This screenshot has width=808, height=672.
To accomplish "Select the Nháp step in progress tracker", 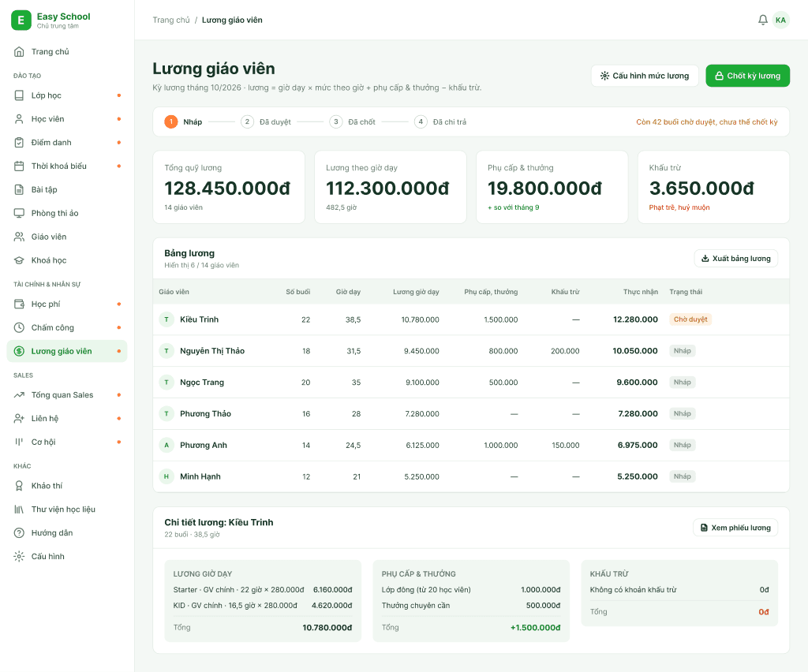I will [x=183, y=122].
